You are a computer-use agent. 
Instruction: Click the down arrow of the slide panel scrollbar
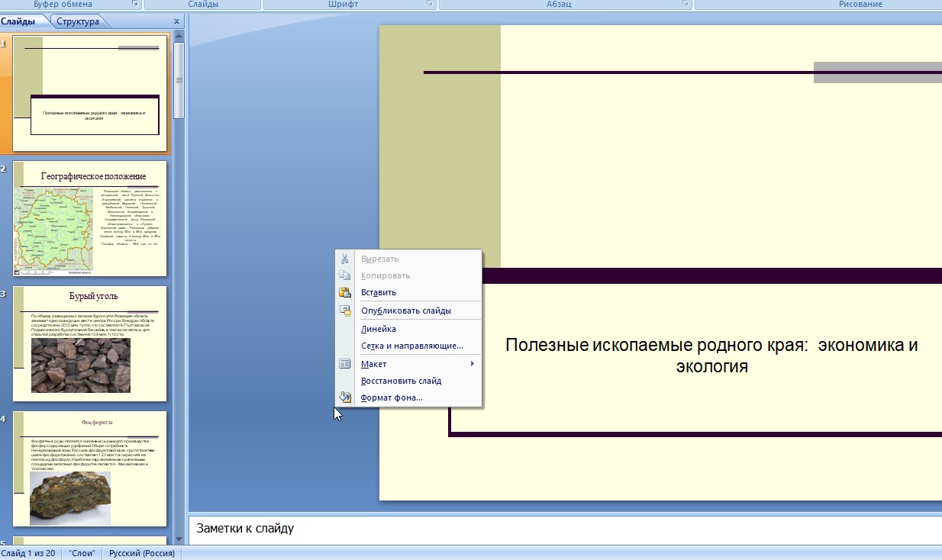(x=177, y=539)
